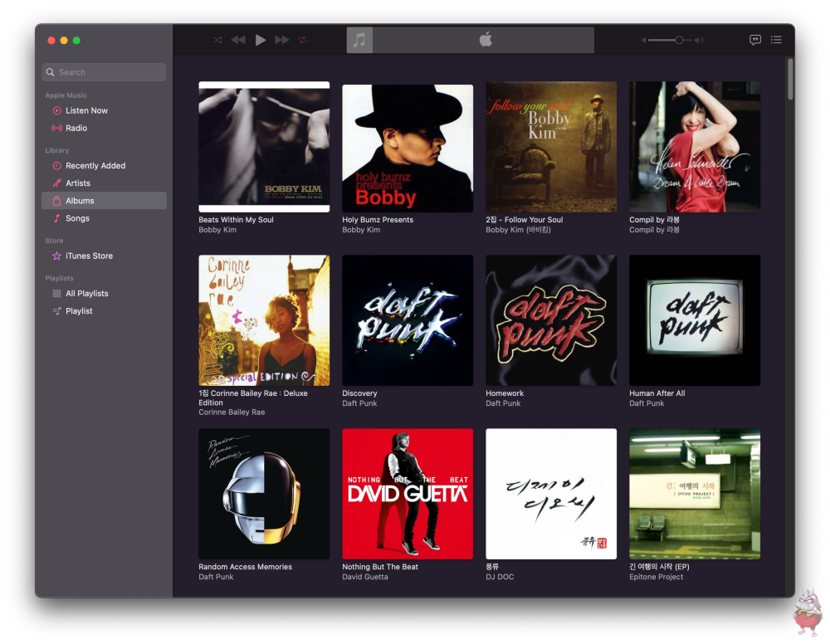Click 'Bobby Kim (바비킴)' artist text

(x=518, y=230)
